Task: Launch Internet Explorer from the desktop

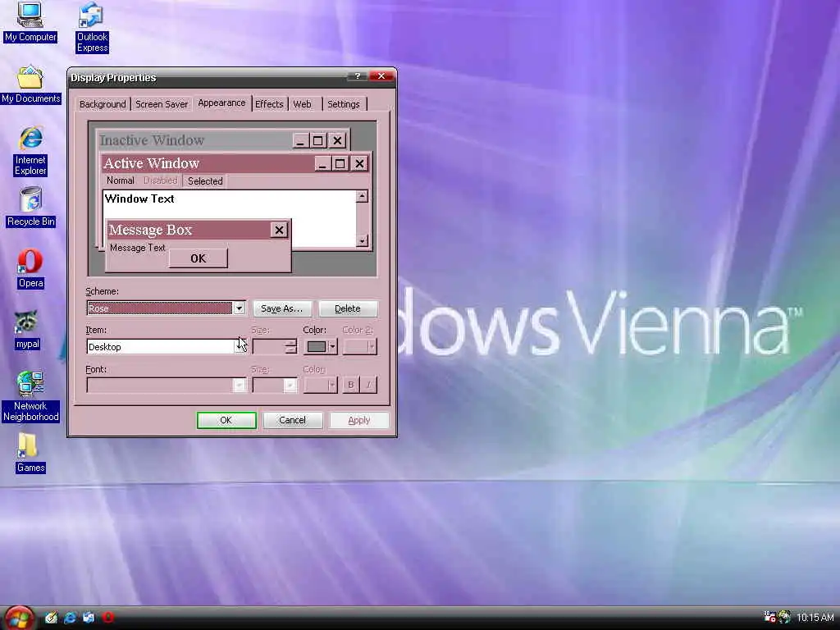Action: click(30, 151)
